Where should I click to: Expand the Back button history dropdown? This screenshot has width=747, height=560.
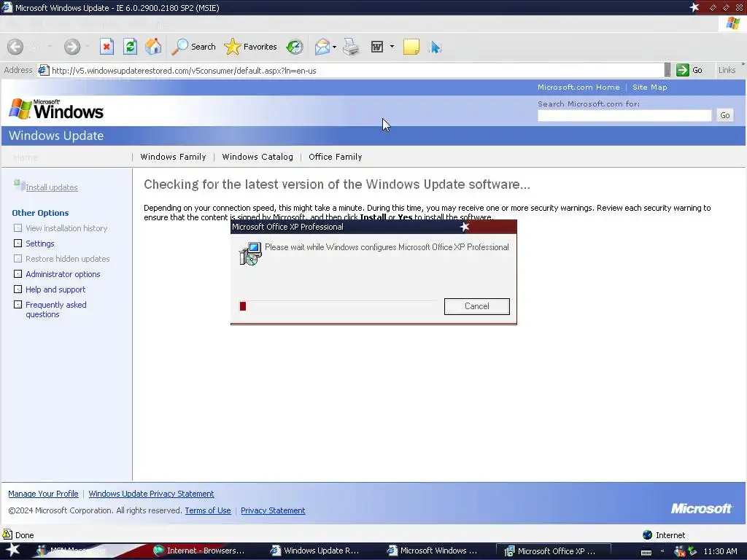(x=50, y=47)
